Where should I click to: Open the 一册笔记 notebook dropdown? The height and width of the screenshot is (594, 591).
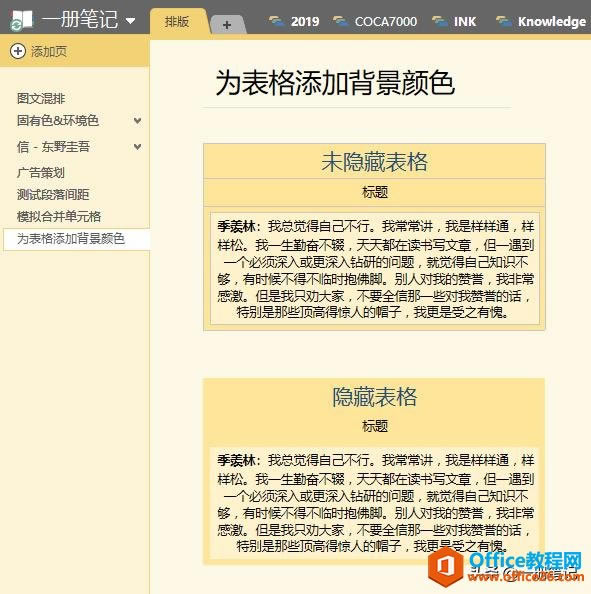131,20
